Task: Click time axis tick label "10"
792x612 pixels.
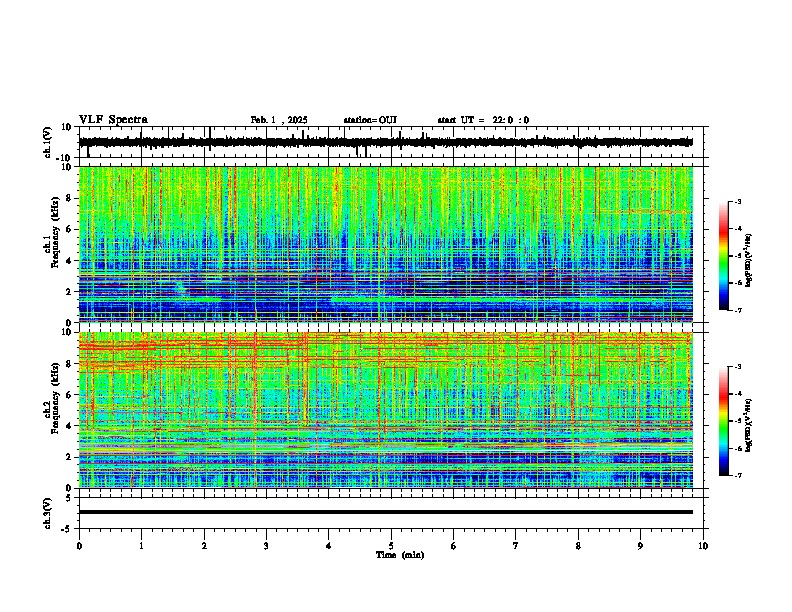Action: coord(703,546)
